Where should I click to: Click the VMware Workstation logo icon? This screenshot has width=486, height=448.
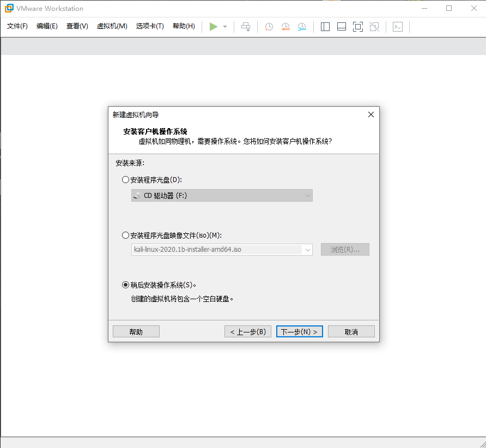tap(9, 8)
